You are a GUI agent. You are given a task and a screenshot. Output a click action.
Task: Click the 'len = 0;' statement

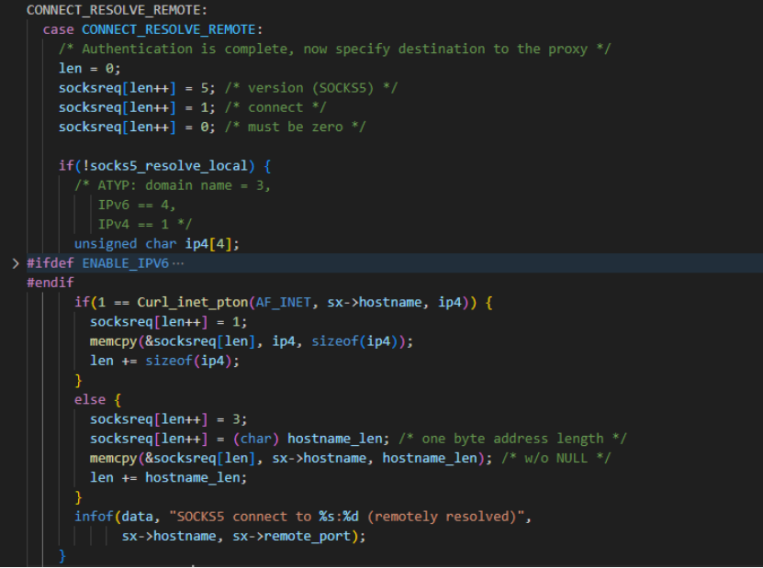[90, 68]
